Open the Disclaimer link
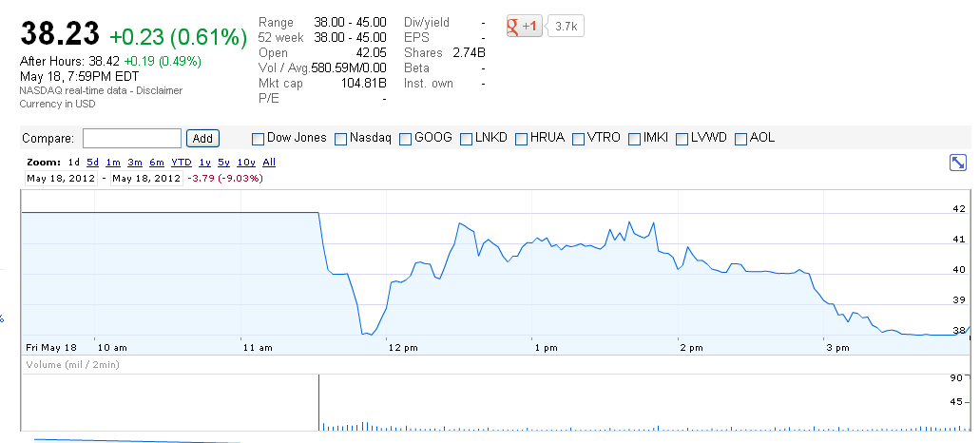 [x=159, y=90]
